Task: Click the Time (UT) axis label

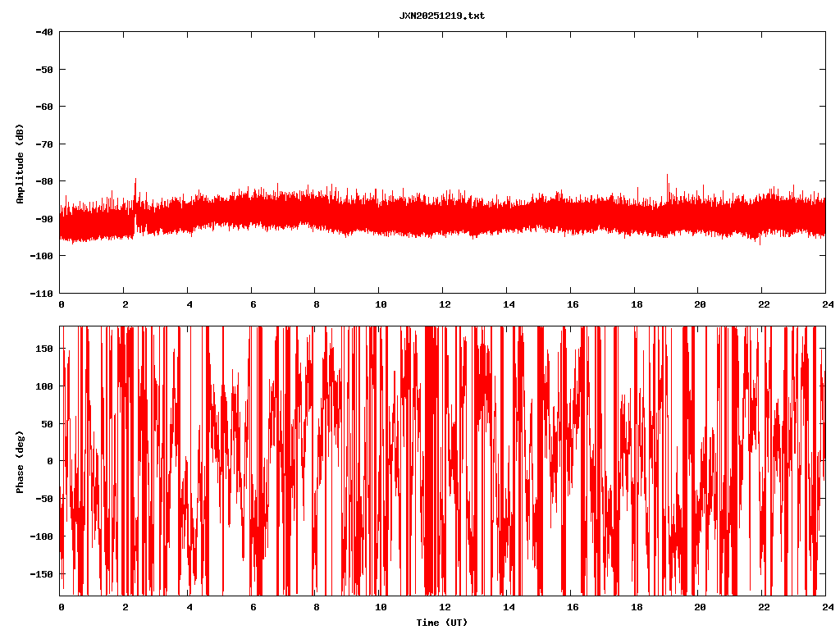Action: click(x=441, y=623)
